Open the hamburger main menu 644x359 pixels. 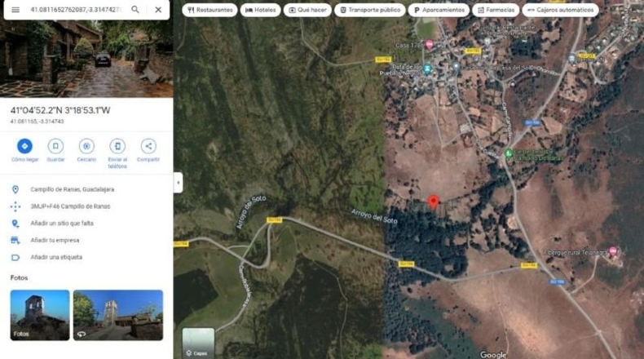(15, 10)
